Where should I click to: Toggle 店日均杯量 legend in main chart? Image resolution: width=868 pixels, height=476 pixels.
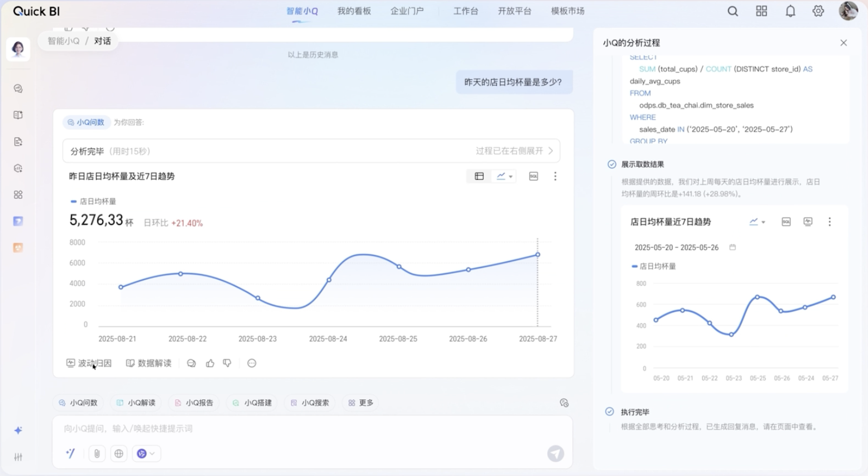(93, 202)
